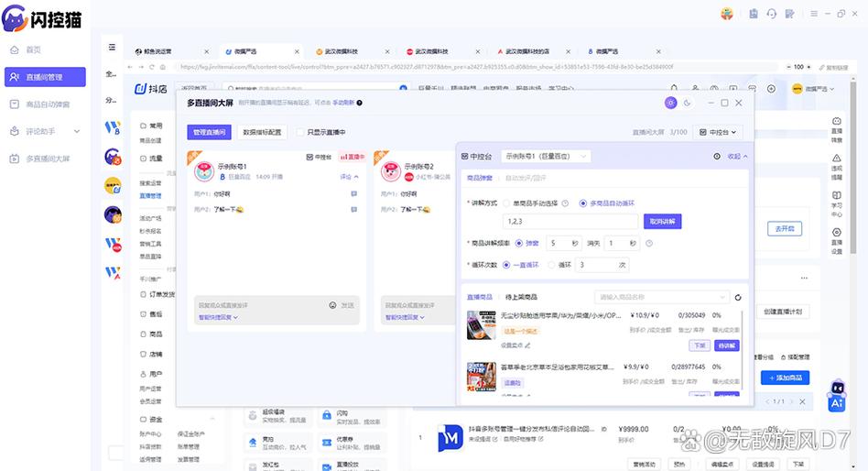868x471 pixels.
Task: Click reply icon next to 了解一下 comment
Action: click(353, 210)
